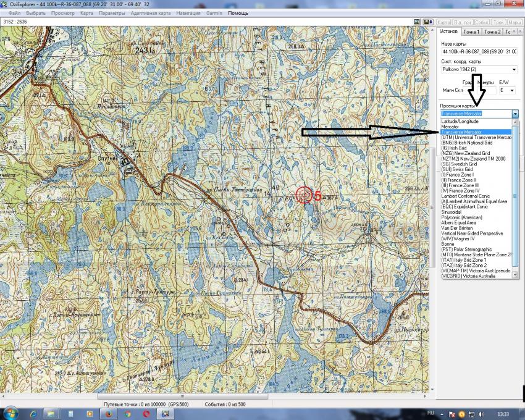Click the Карта toolbar button

[443, 22]
